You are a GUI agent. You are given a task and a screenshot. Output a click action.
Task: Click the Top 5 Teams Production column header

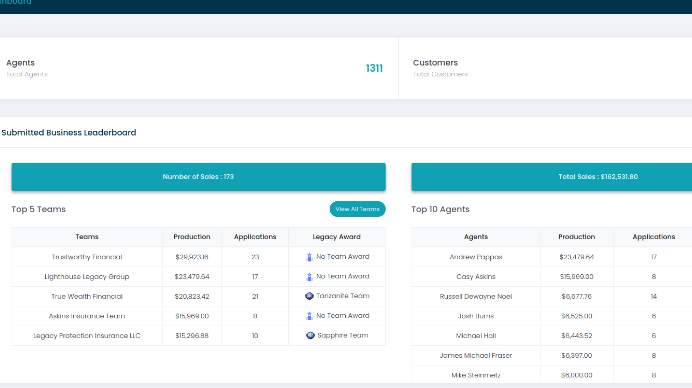[192, 237]
